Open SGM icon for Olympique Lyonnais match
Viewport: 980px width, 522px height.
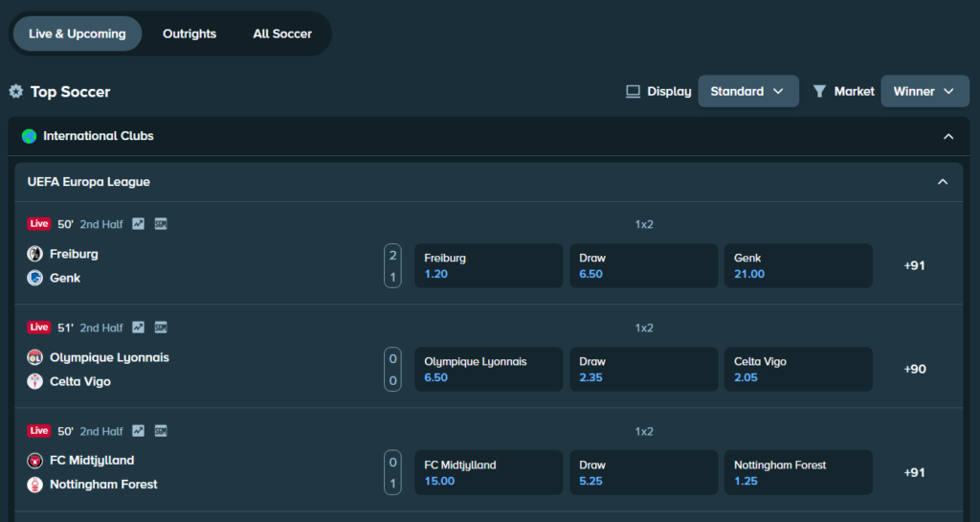pos(161,328)
